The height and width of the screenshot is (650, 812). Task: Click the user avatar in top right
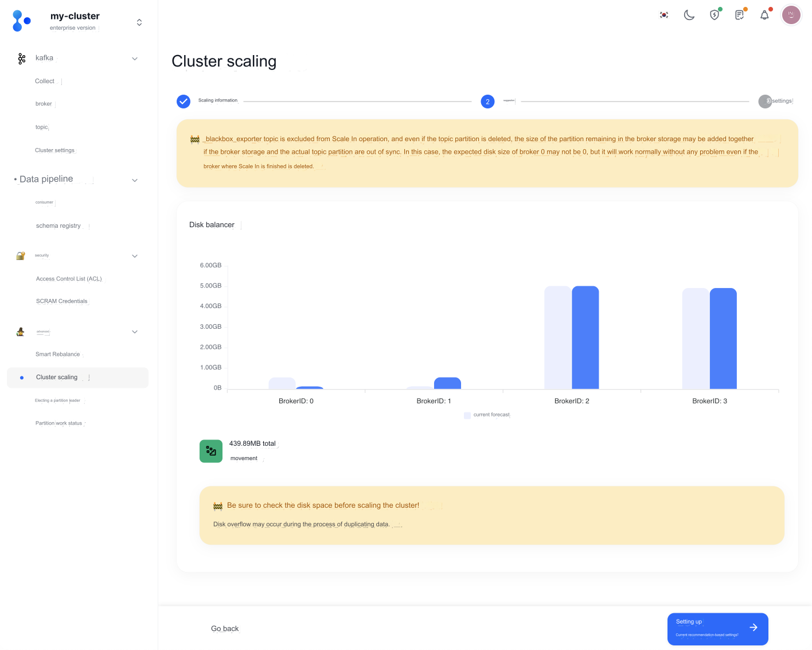791,14
